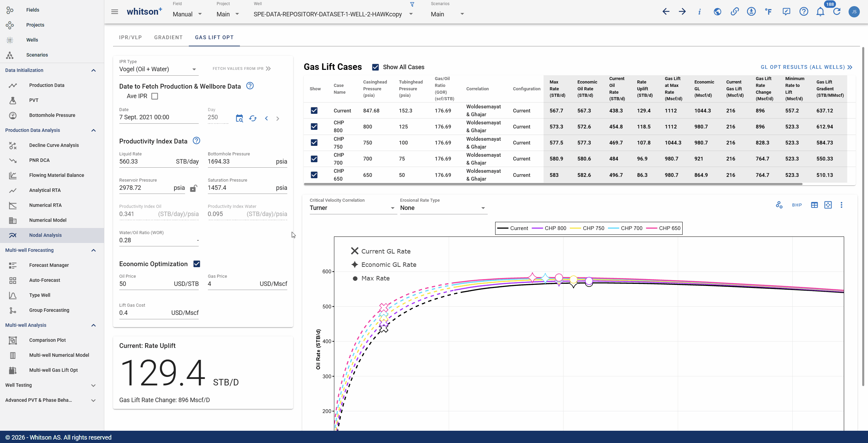Toggle Show checkbox for CHP 650 case

click(314, 175)
